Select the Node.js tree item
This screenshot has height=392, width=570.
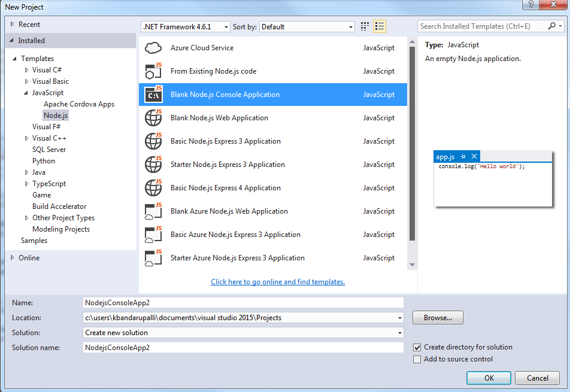[x=56, y=115]
